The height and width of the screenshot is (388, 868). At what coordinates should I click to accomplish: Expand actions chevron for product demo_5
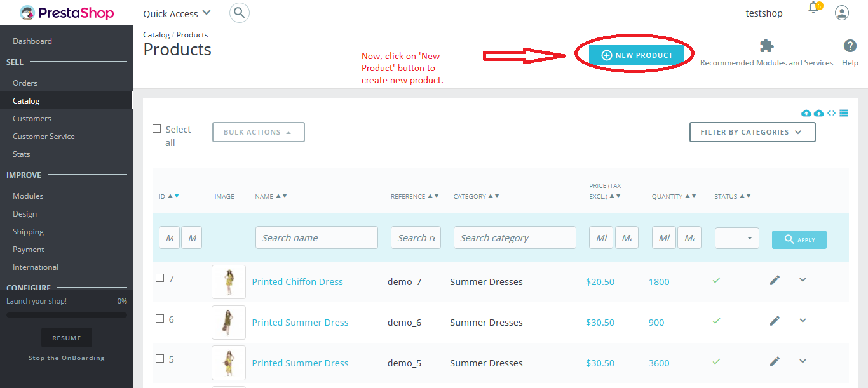pyautogui.click(x=803, y=361)
